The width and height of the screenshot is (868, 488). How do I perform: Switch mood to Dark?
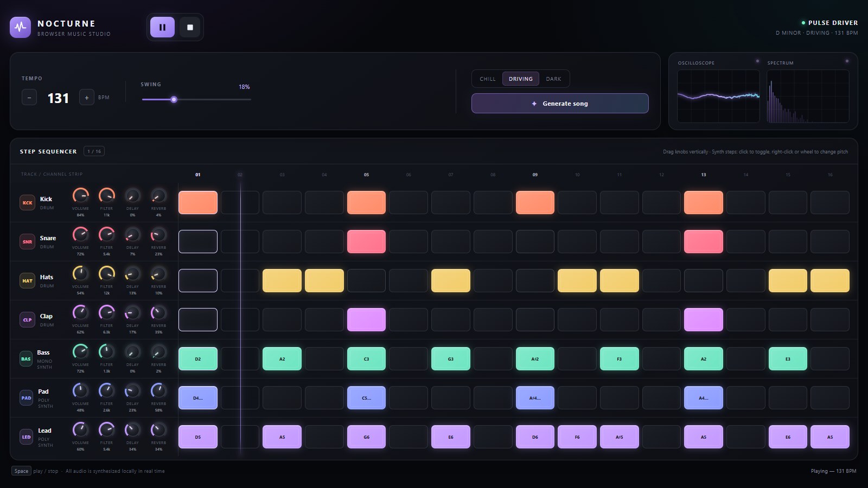[553, 79]
